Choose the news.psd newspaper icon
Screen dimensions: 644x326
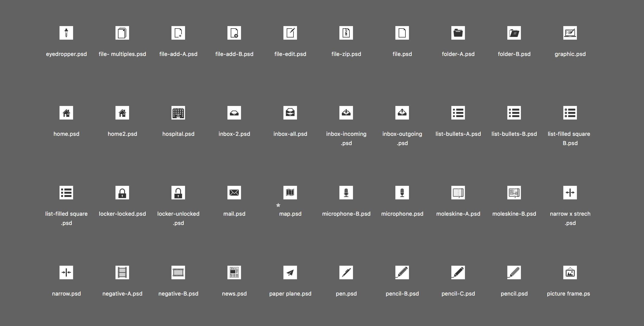coord(234,272)
